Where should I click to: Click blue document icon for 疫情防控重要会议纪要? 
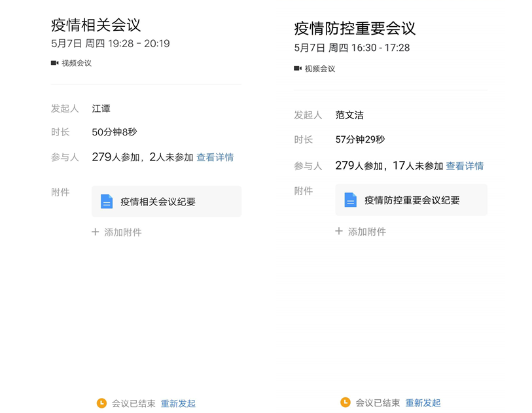point(351,200)
